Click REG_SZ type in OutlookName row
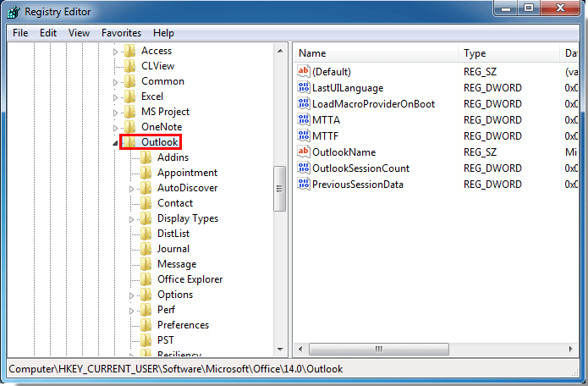Image resolution: width=588 pixels, height=386 pixels. coord(480,152)
